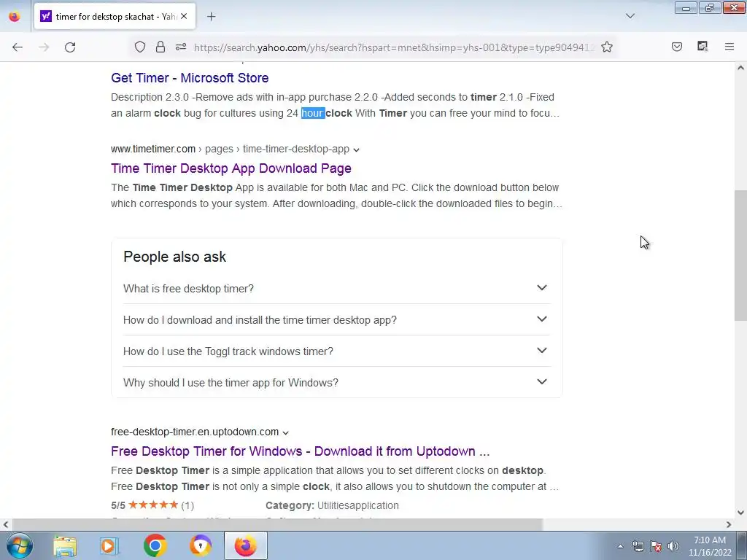Click the volume speaker tray icon
This screenshot has width=747, height=560.
coord(673,546)
